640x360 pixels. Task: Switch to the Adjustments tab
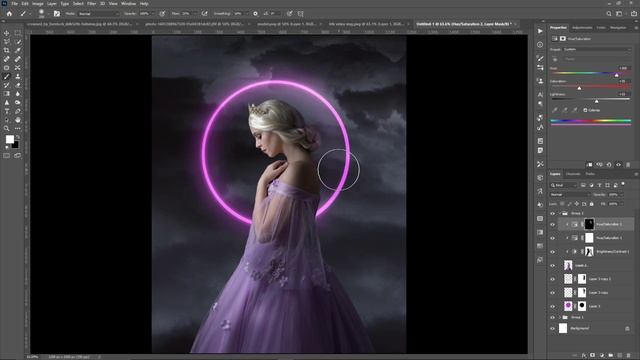tap(582, 28)
